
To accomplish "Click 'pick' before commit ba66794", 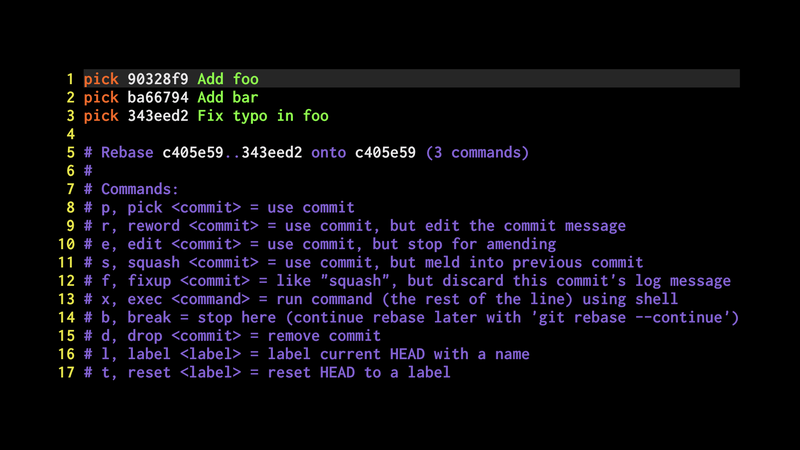I will pyautogui.click(x=101, y=98).
